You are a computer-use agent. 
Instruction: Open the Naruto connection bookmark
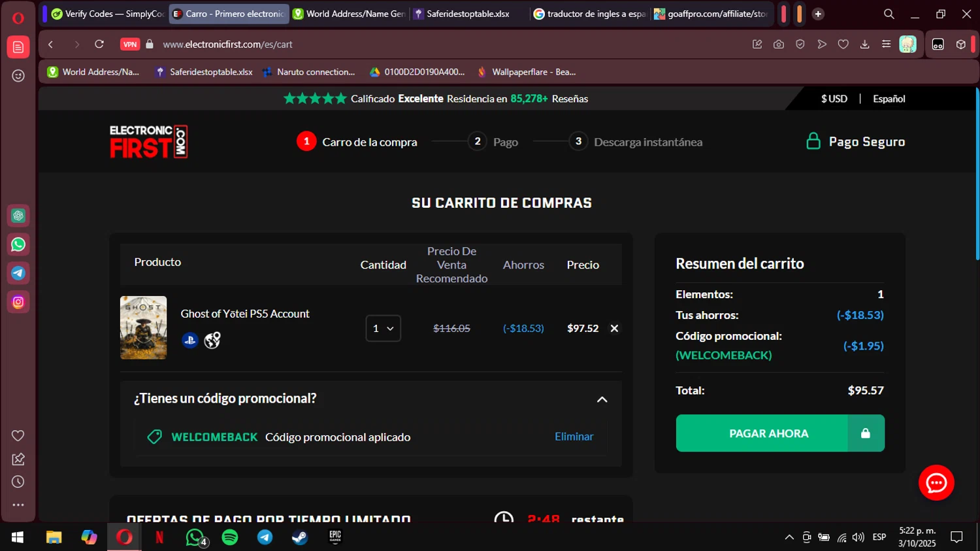click(x=308, y=72)
